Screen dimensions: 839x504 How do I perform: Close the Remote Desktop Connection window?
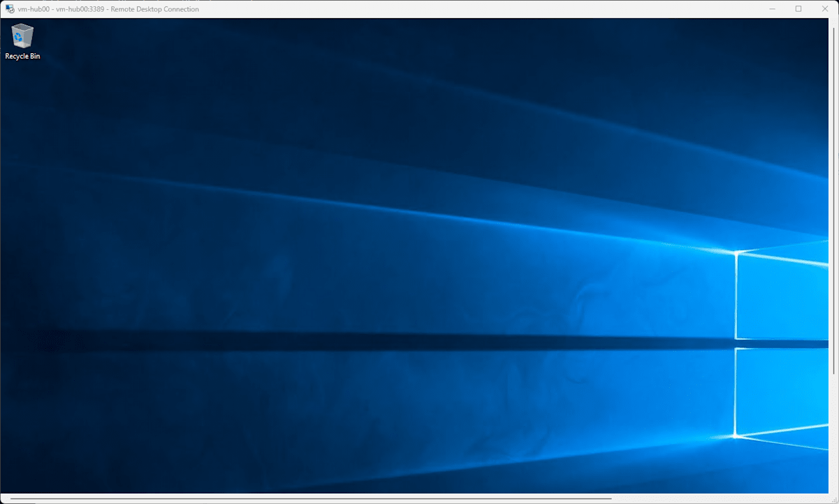point(825,9)
